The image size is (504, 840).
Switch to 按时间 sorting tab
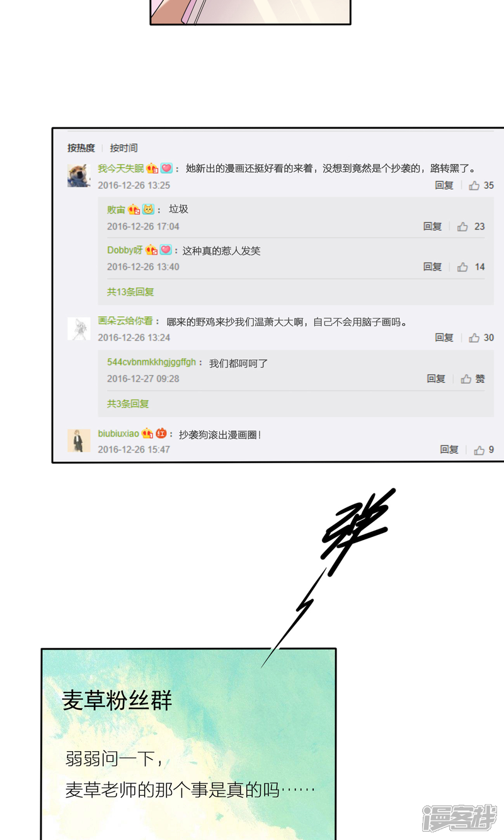pyautogui.click(x=123, y=148)
